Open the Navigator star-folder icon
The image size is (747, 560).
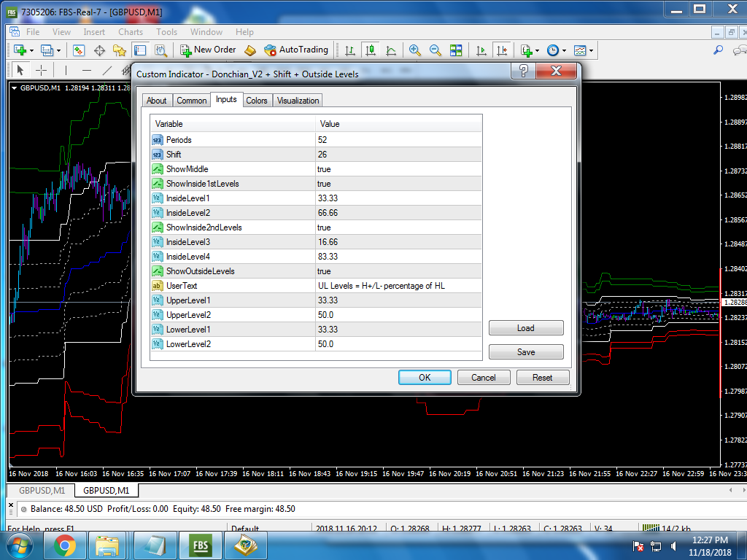click(x=119, y=50)
